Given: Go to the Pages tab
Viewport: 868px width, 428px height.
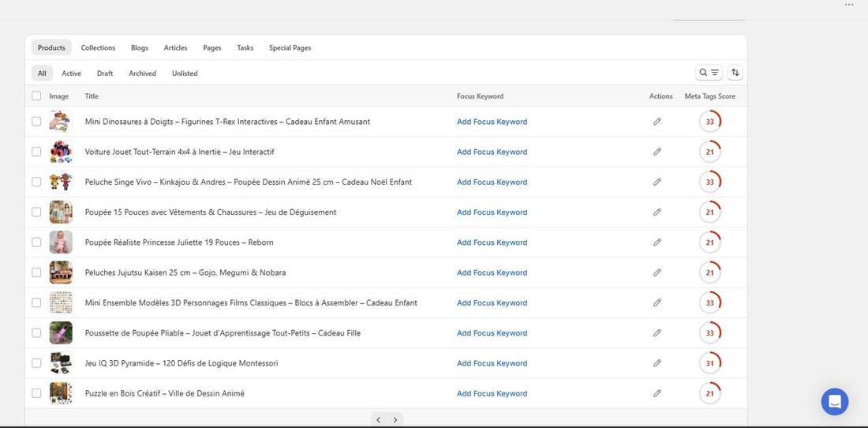Looking at the screenshot, I should (x=212, y=47).
